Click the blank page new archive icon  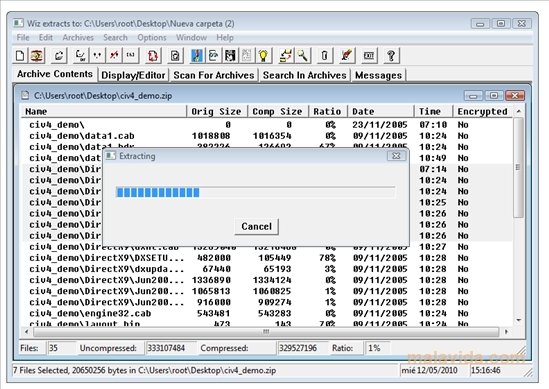pyautogui.click(x=20, y=56)
